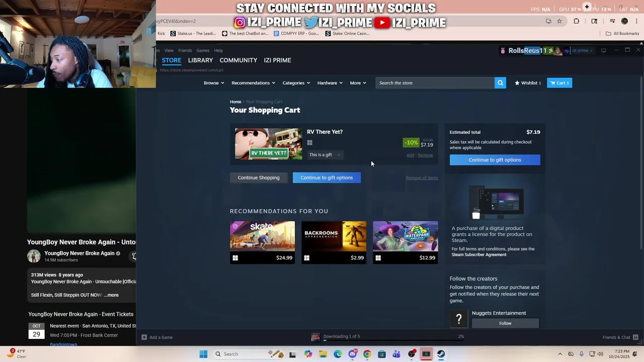Open Chrome media controls icon
The height and width of the screenshot is (362, 644).
[612, 21]
